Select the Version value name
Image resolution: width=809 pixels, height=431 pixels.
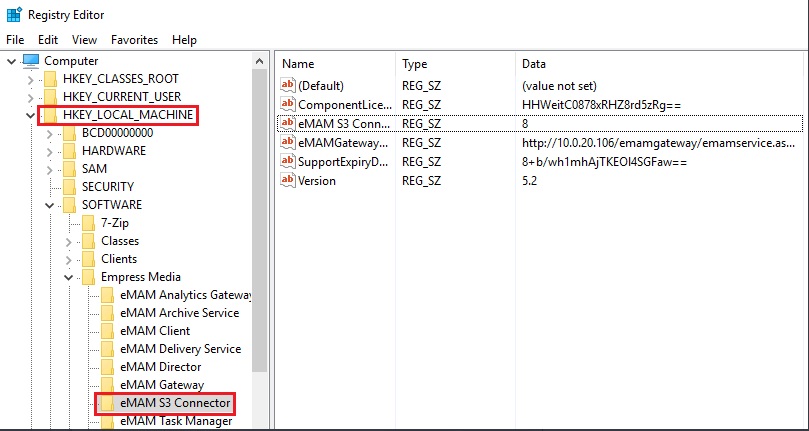tap(317, 181)
